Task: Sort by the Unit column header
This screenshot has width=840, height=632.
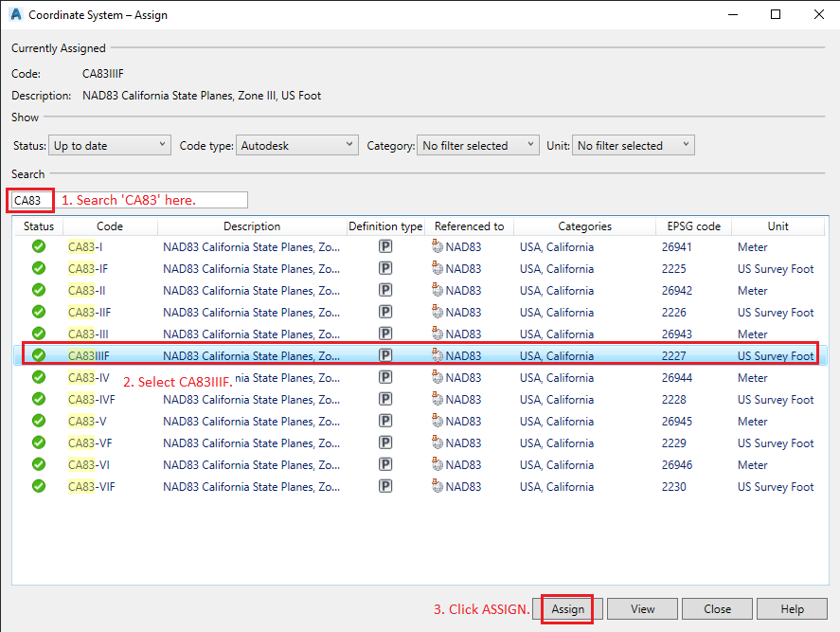Action: point(777,226)
